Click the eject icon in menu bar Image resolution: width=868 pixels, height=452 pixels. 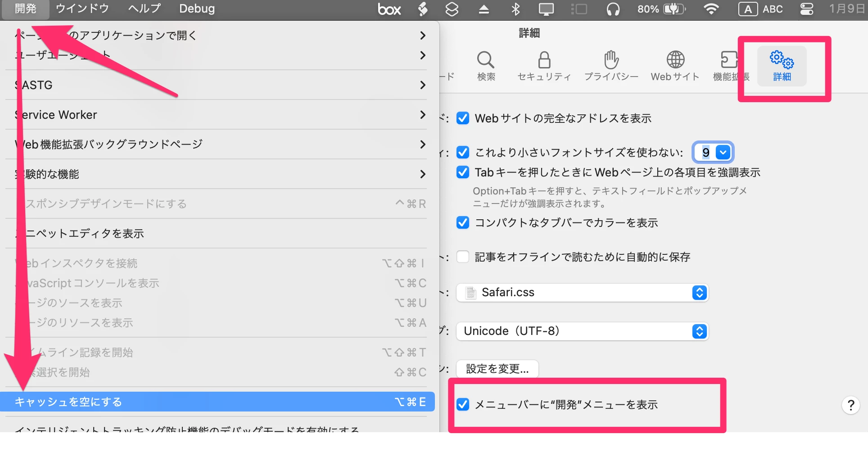484,9
